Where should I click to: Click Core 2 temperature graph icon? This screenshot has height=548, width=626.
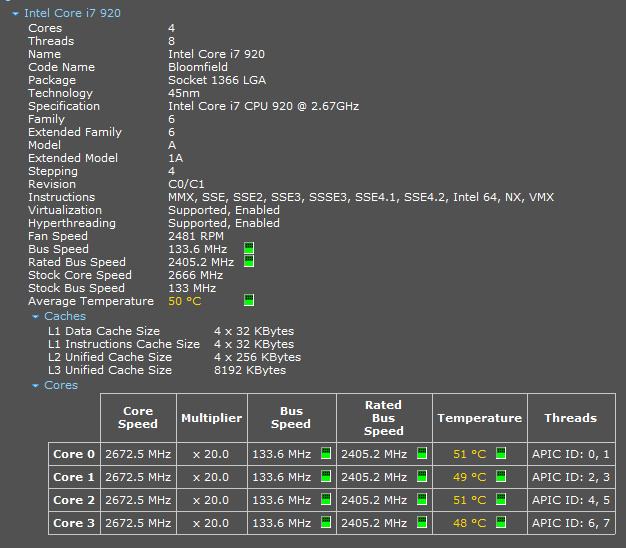pos(501,500)
